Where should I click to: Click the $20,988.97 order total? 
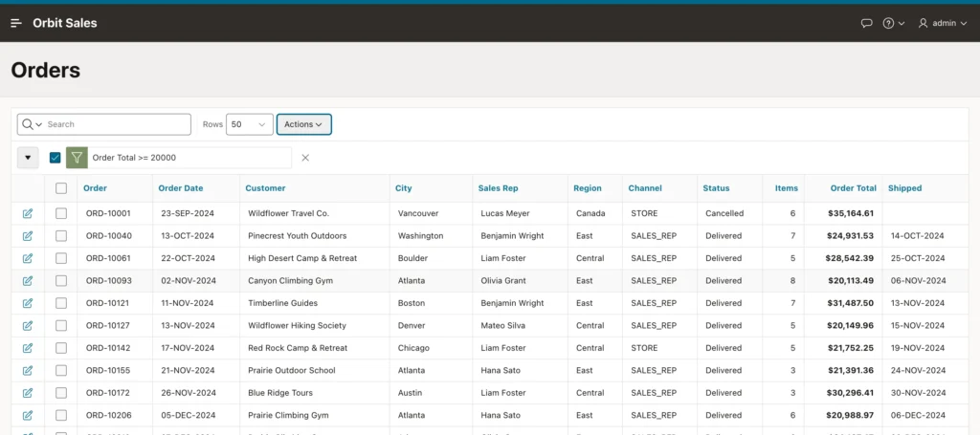point(851,416)
